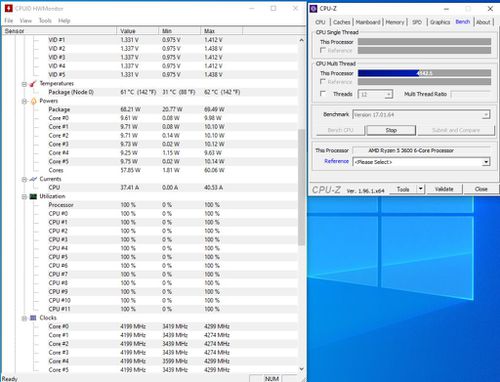
Task: Click the Multi Thread Ratio field
Action: 470,94
